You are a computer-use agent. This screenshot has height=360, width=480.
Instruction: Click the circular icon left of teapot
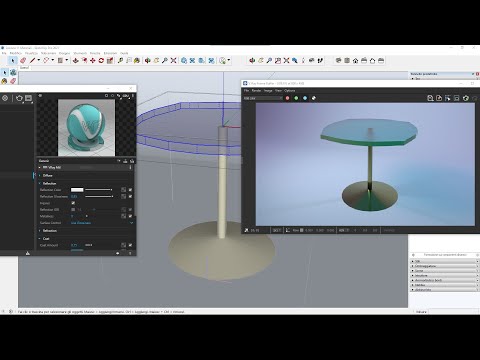click(5, 98)
